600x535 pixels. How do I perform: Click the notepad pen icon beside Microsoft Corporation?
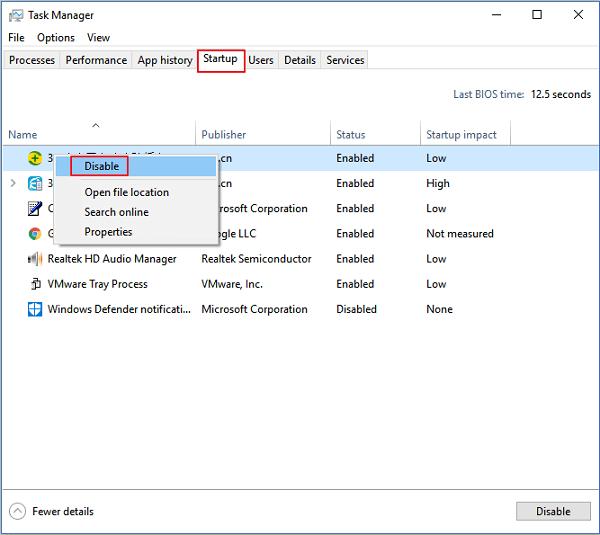(35, 209)
